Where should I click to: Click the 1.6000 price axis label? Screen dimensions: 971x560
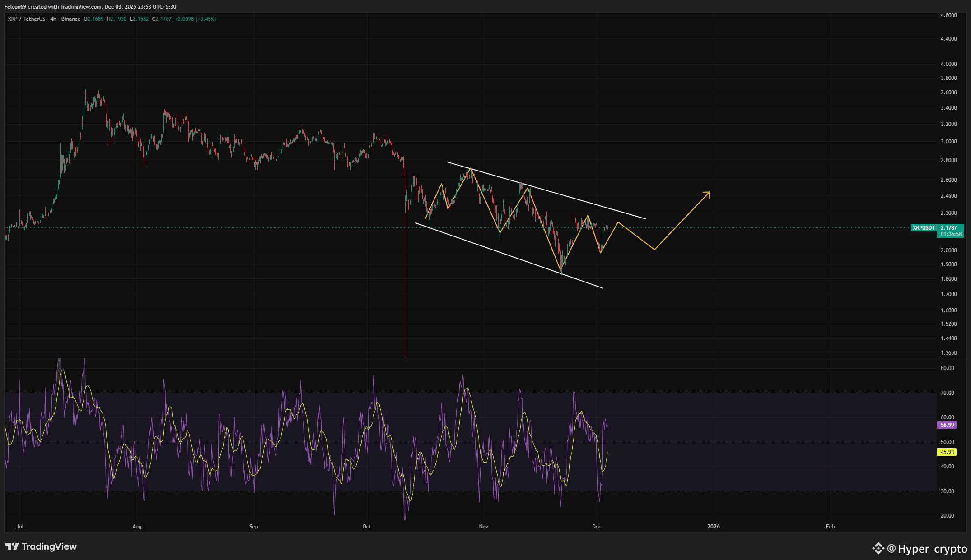tap(948, 310)
